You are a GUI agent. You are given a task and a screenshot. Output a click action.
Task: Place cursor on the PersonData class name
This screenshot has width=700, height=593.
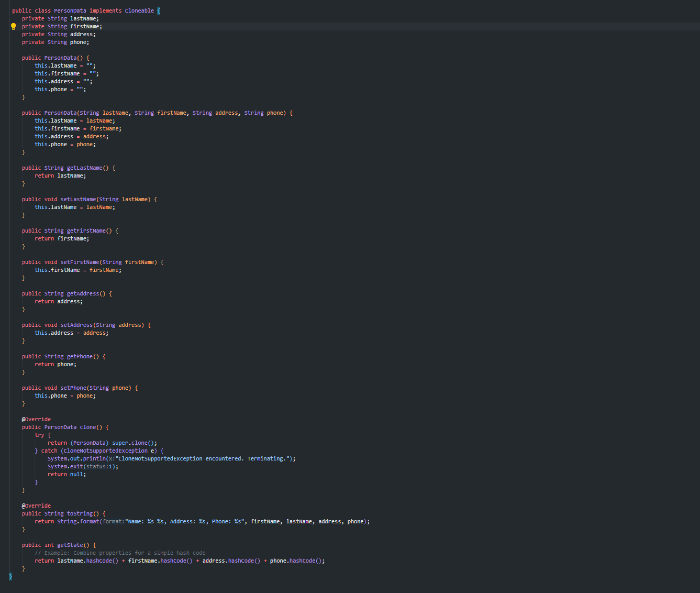[x=70, y=10]
